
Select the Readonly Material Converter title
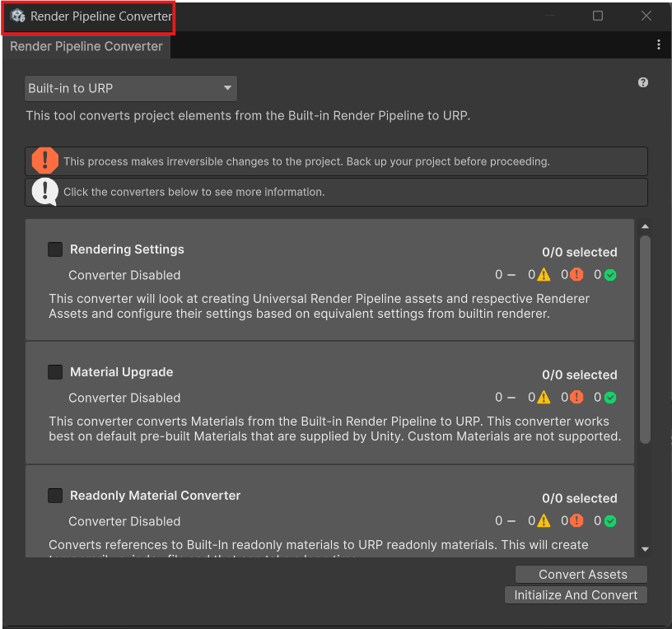point(155,496)
